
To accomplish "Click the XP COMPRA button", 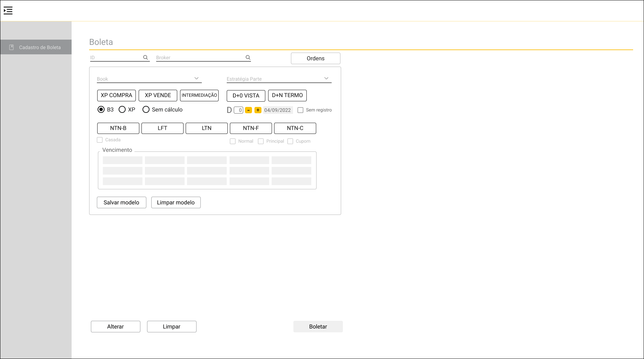I will pos(117,95).
